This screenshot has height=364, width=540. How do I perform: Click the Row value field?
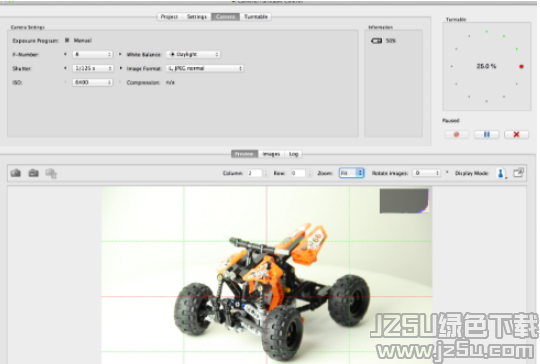click(298, 173)
